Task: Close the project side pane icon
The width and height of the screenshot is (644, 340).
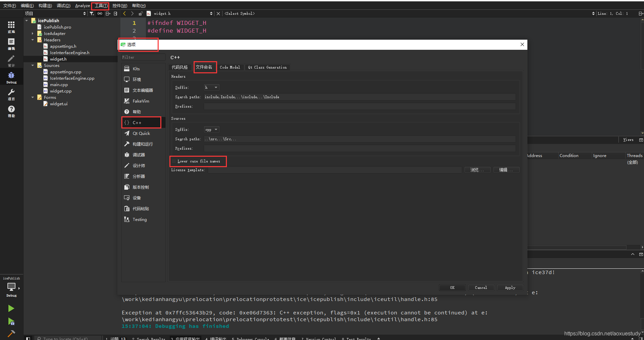Action: 116,13
